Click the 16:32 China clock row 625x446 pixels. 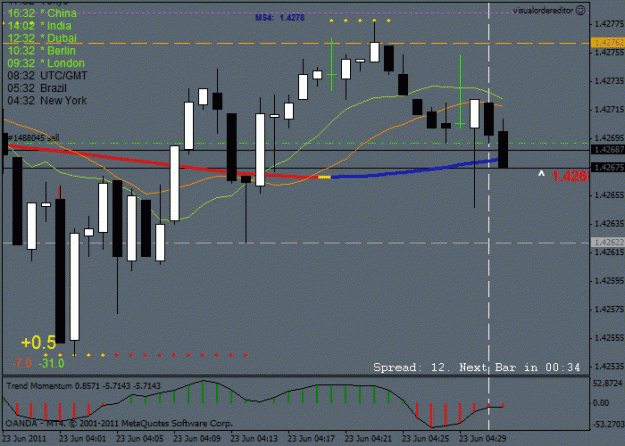(42, 13)
